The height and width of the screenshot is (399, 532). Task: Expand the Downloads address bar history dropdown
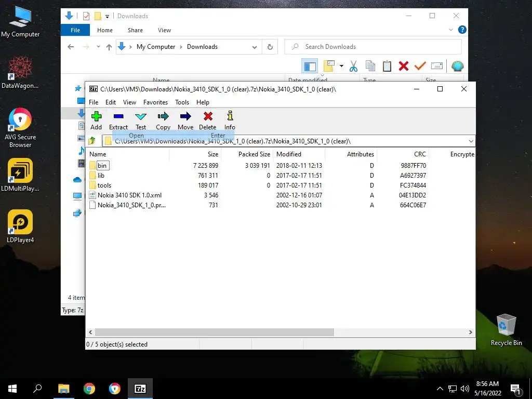255,47
